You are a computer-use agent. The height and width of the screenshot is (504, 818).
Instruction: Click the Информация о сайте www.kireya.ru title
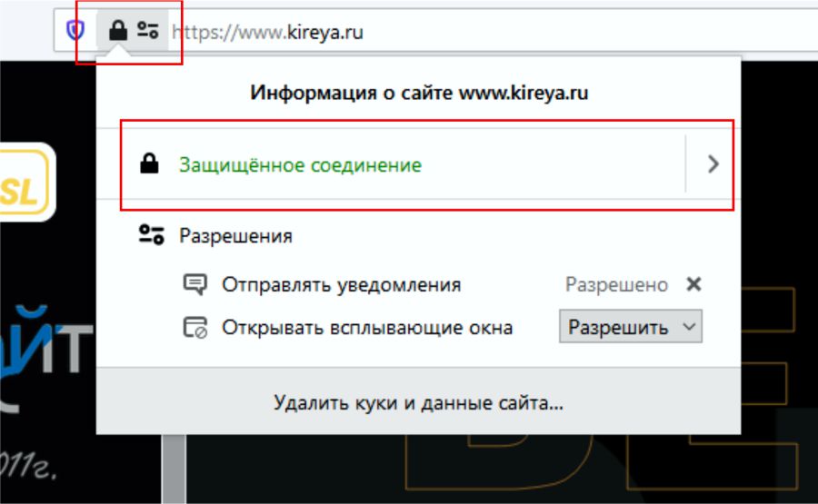(x=419, y=93)
